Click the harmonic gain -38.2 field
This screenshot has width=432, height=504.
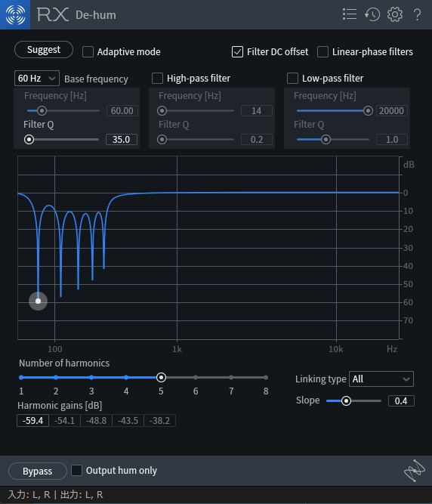tap(159, 421)
